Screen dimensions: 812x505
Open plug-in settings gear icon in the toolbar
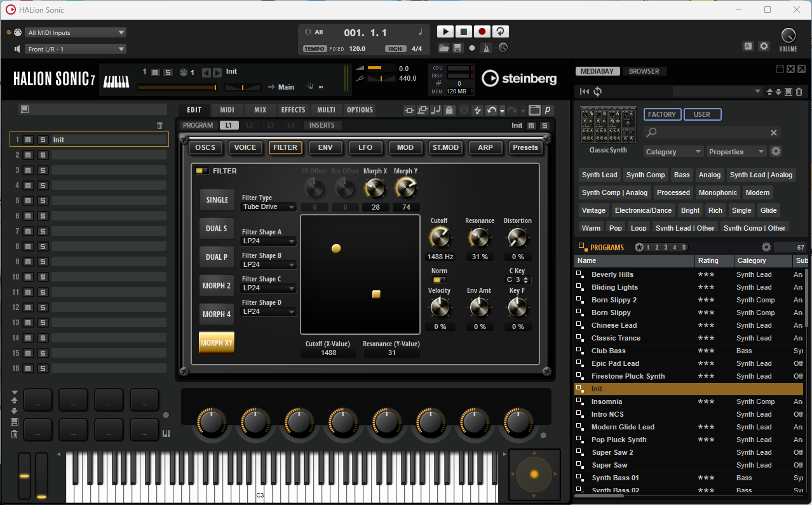(764, 46)
